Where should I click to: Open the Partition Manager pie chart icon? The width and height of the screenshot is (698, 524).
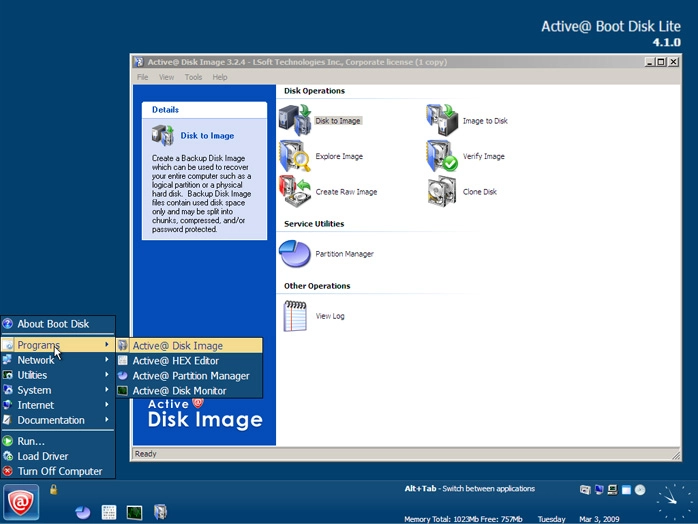point(295,254)
